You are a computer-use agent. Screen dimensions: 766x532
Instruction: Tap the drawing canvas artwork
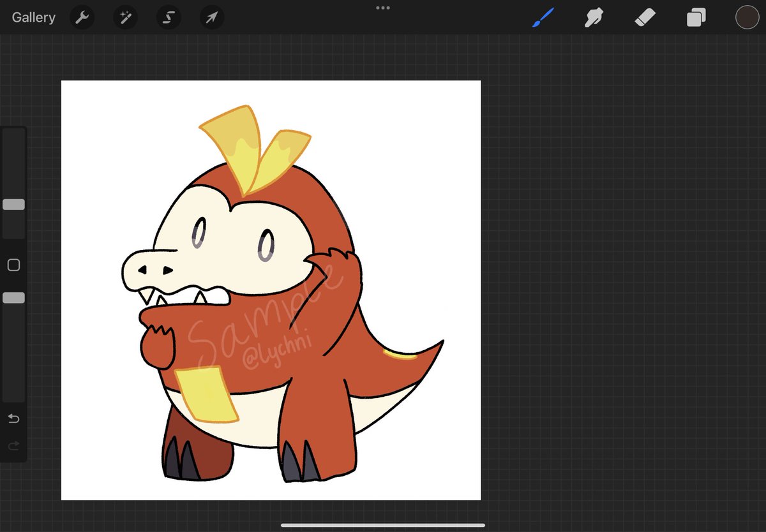tap(271, 290)
